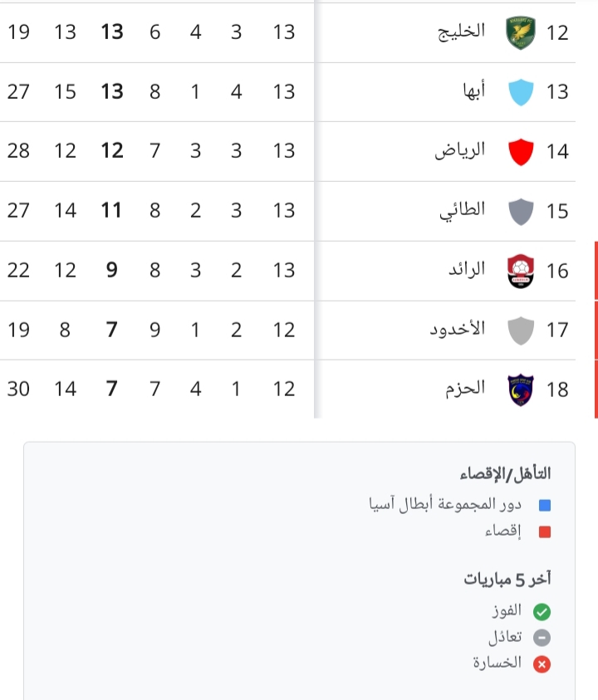Image resolution: width=598 pixels, height=700 pixels.
Task: Click the green checkmark win icon
Action: point(542,612)
